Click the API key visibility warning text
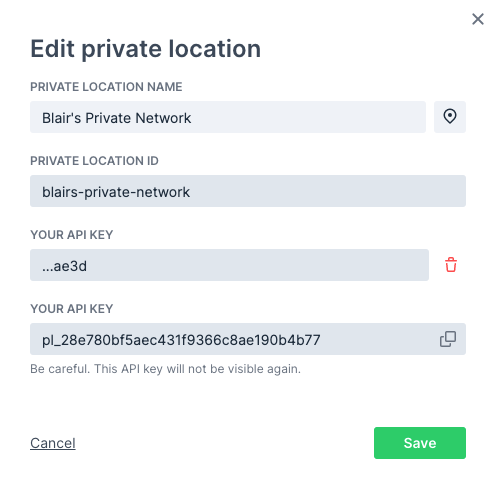 [165, 369]
